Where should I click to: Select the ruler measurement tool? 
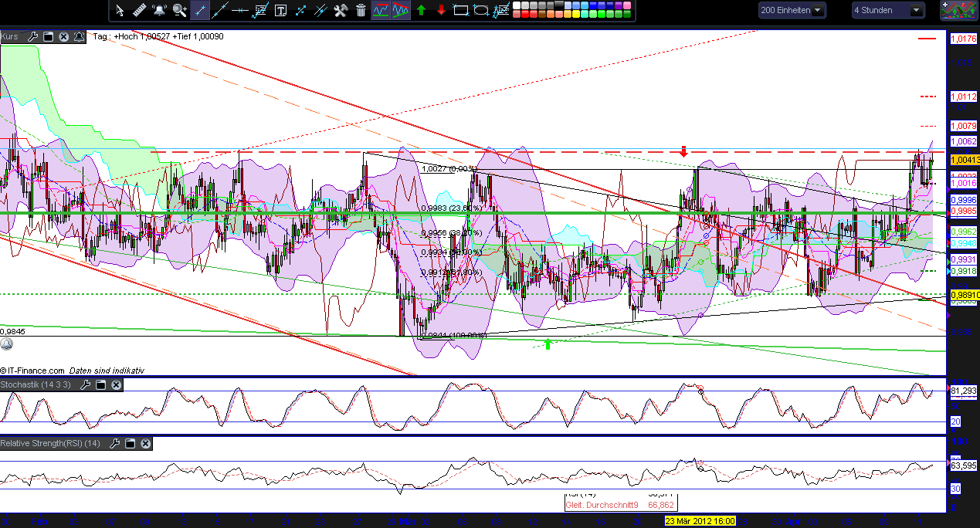coord(140,10)
